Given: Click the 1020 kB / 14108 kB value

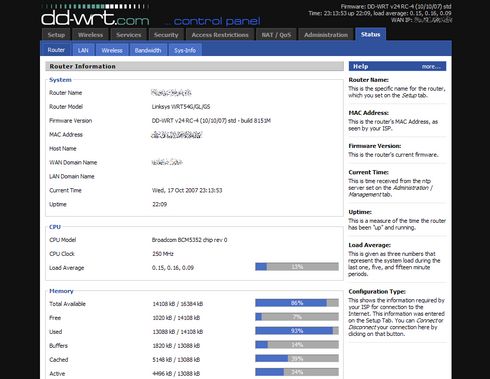Looking at the screenshot, I should [176, 318].
